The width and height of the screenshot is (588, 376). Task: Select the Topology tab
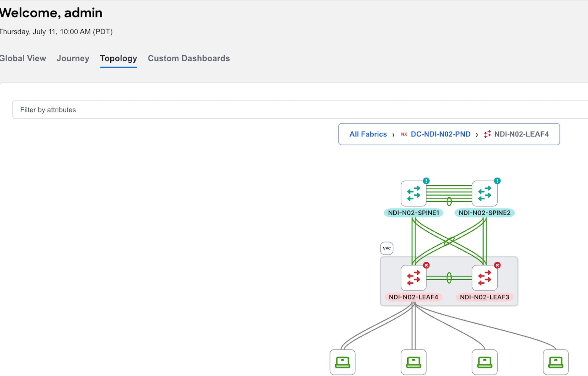(118, 58)
